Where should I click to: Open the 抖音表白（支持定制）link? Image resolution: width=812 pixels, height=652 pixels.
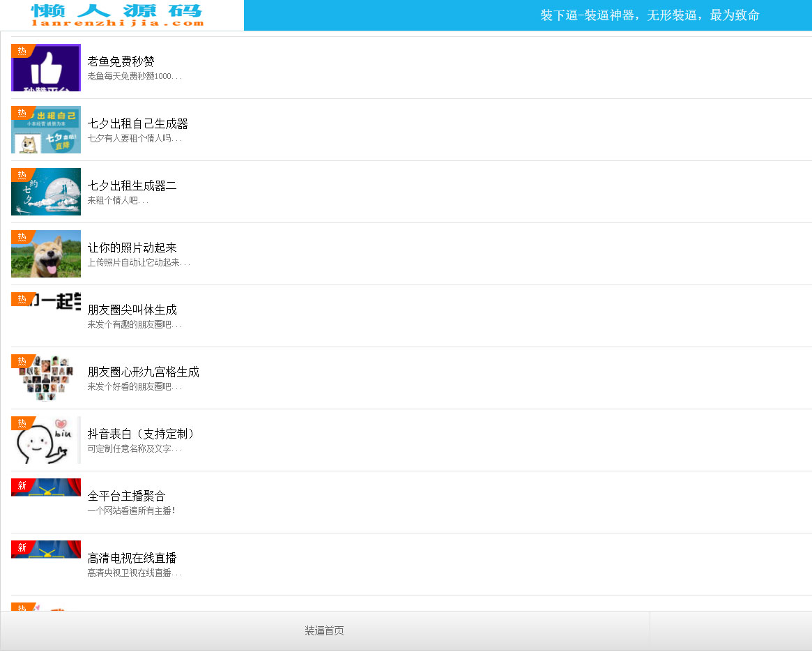141,433
